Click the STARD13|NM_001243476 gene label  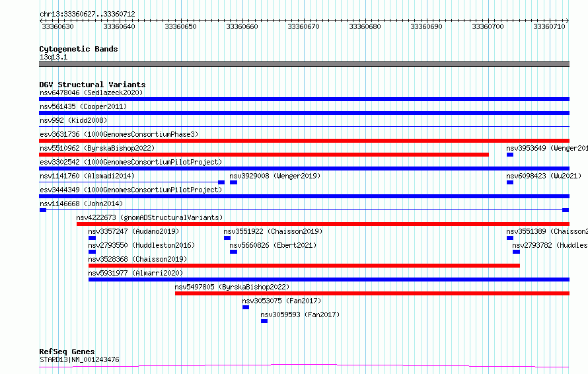pos(79,359)
